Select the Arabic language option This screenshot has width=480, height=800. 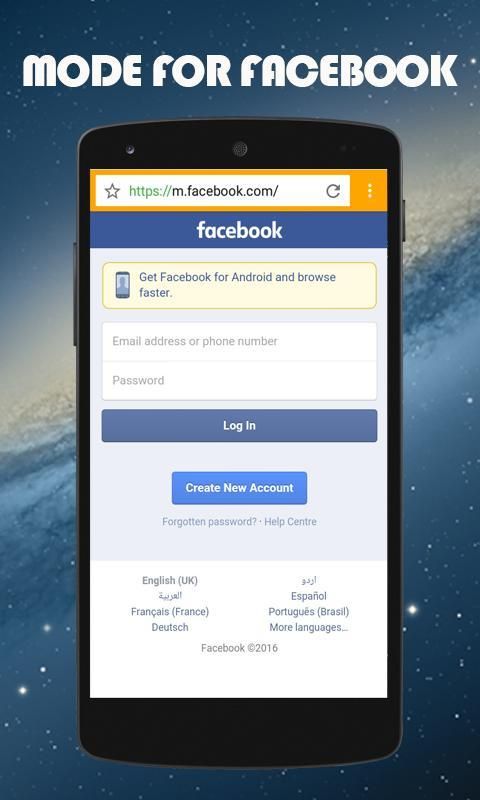point(170,595)
